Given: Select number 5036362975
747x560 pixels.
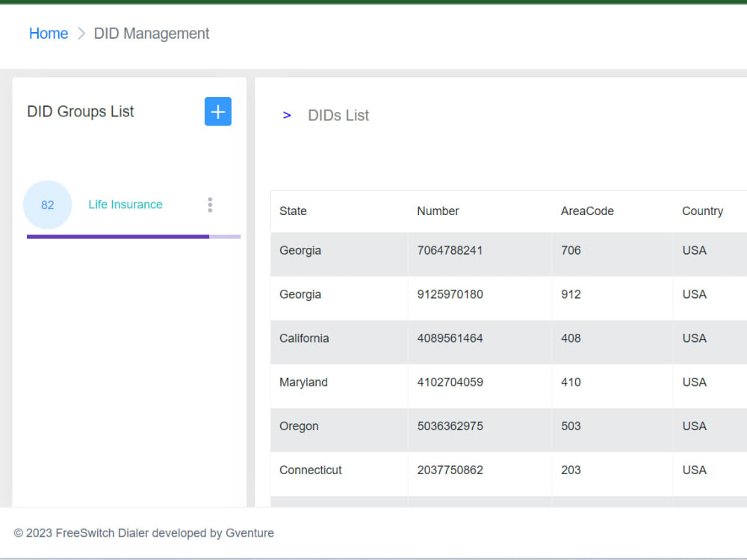Looking at the screenshot, I should (x=450, y=426).
